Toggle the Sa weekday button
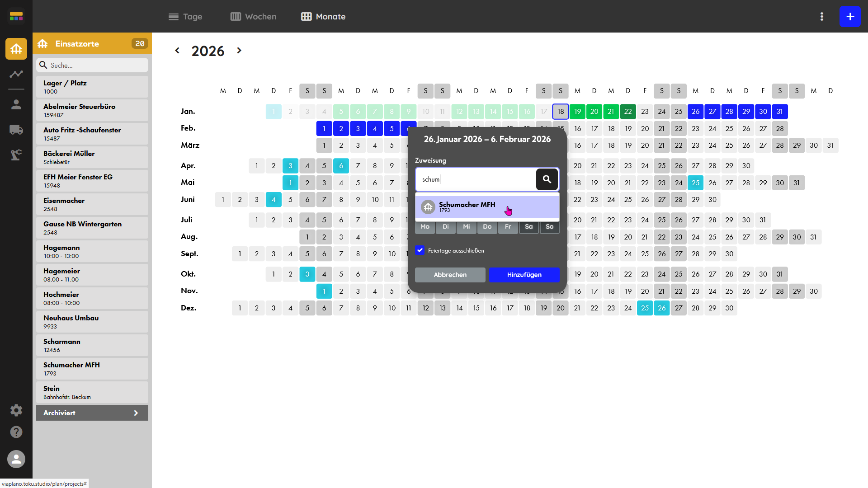The height and width of the screenshot is (488, 868). 528,227
